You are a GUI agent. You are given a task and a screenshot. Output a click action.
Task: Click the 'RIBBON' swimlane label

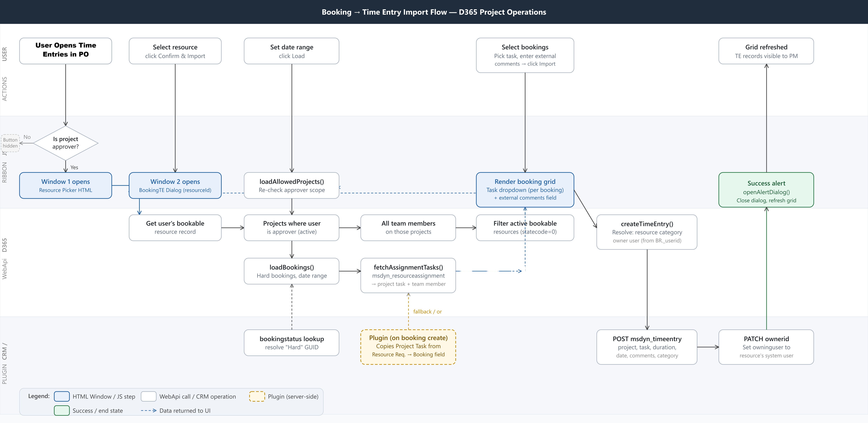click(x=4, y=172)
